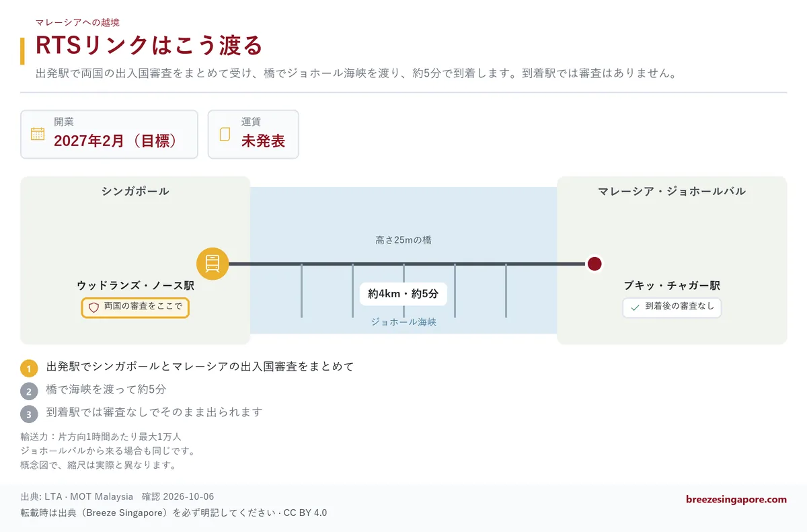The width and height of the screenshot is (807, 532).
Task: Click the red dot marking ブキッ・チャガー駅
Action: [594, 264]
